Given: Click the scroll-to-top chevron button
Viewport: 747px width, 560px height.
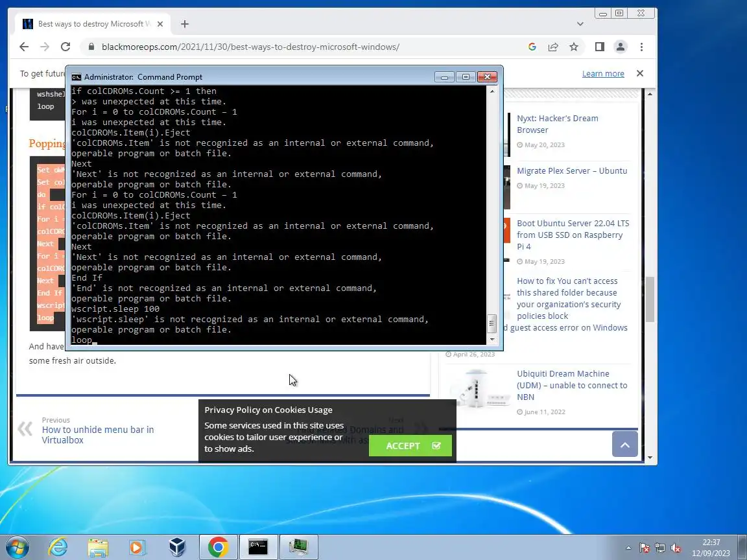Looking at the screenshot, I should tap(624, 444).
